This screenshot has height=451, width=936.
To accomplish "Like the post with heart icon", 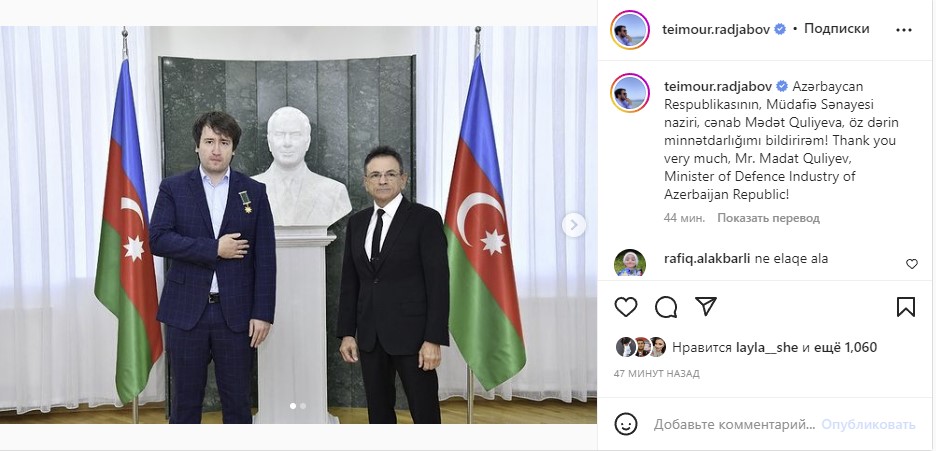I will [x=626, y=307].
